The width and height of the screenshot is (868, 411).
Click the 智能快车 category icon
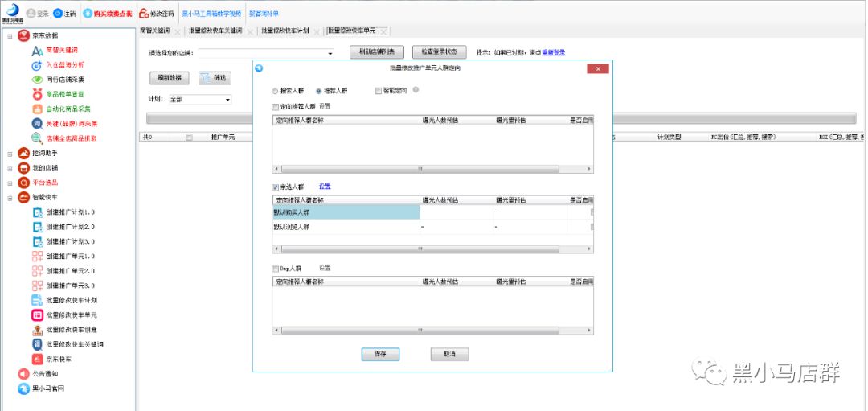[23, 197]
